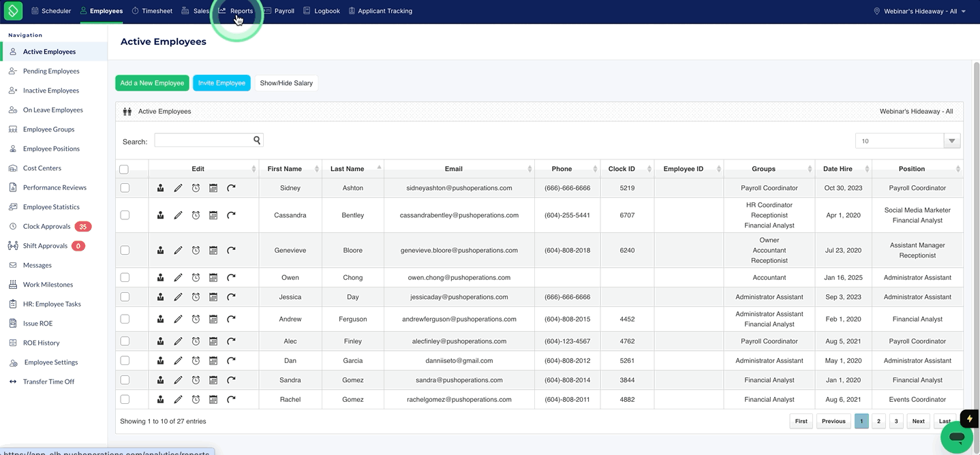The height and width of the screenshot is (455, 980).
Task: Click the calendar icon in Sidney Ashton's row
Action: (213, 188)
